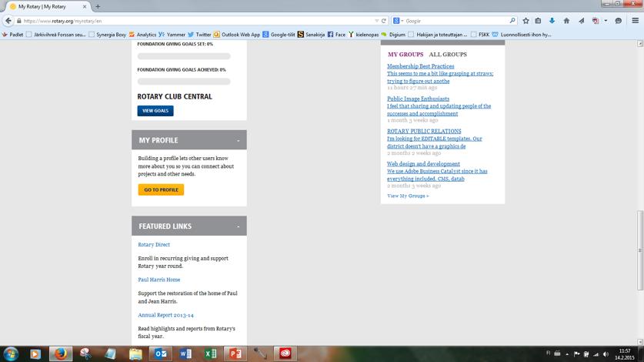Open the chat bubble icon in toolbar

[618, 21]
